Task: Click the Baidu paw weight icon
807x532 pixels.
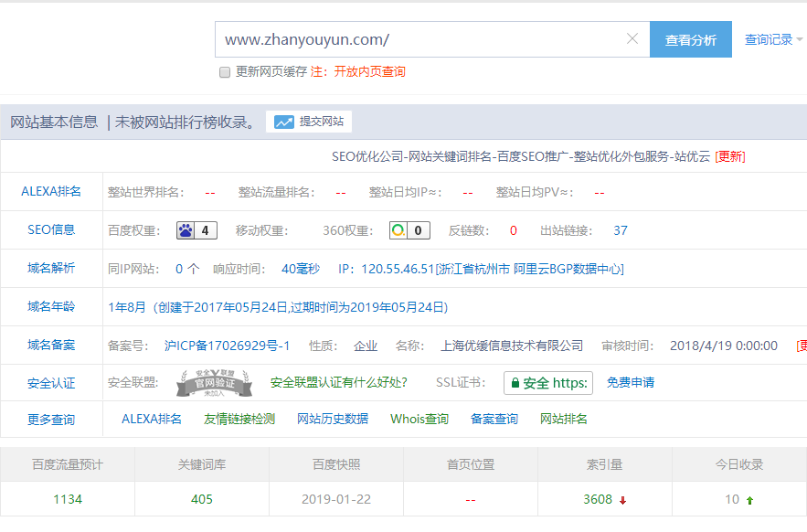Action: tap(186, 230)
